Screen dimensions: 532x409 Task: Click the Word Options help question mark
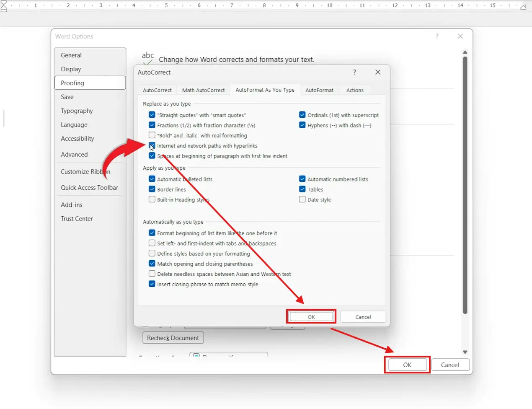click(437, 36)
